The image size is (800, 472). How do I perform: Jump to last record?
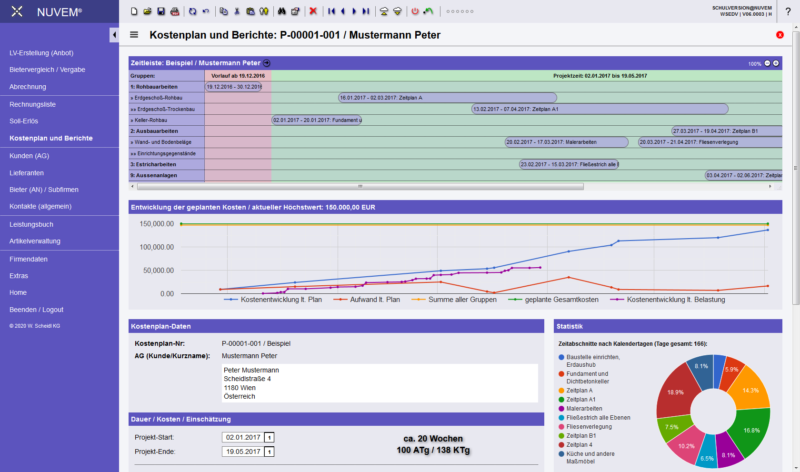click(x=366, y=11)
